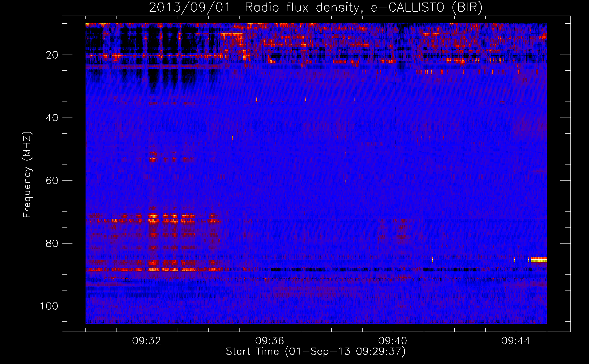Viewport: 589px width, 364px height.
Task: Click the bright yellow burst near 09:44 at 85 MHz
Action: coord(538,260)
